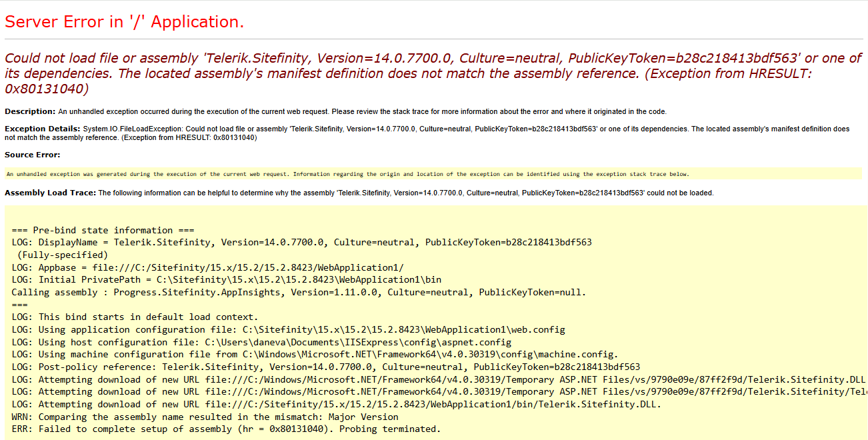Click the 'Assembly Load Trace:' label

51,193
